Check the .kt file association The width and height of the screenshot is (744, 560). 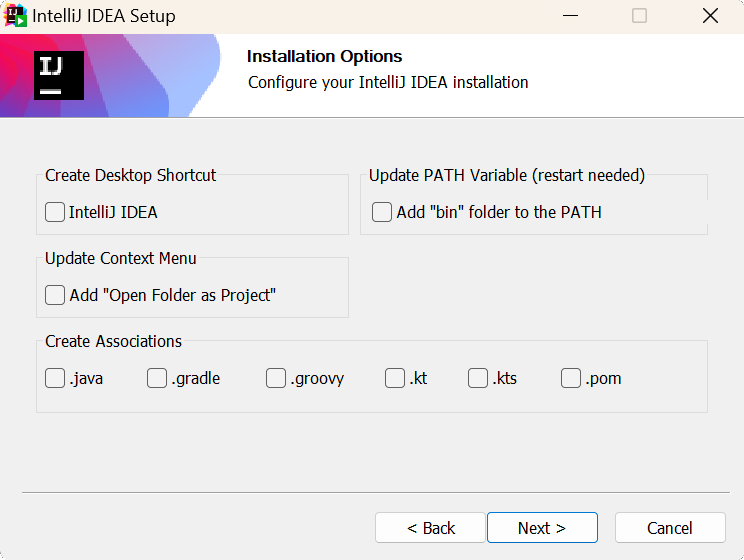pyautogui.click(x=395, y=378)
